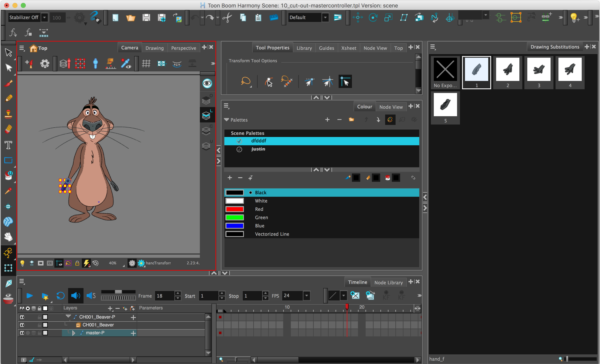
Task: Click the add palette plus button
Action: click(x=327, y=120)
